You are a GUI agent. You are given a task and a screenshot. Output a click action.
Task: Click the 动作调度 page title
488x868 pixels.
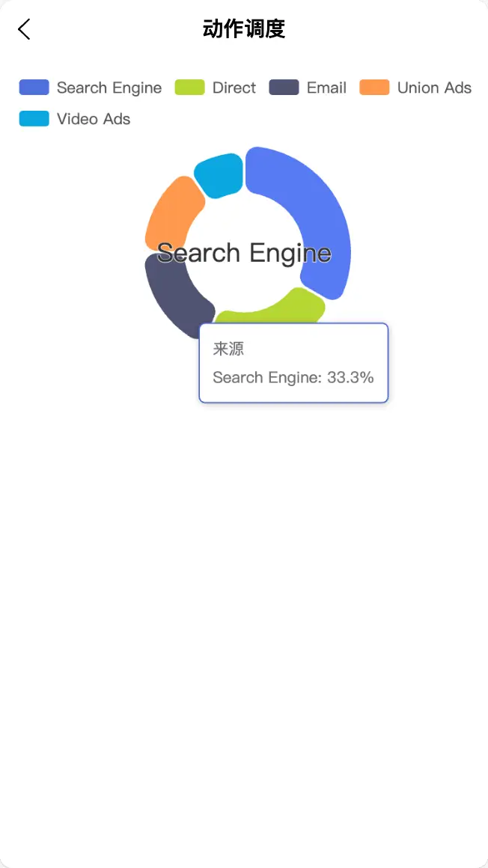pyautogui.click(x=244, y=30)
